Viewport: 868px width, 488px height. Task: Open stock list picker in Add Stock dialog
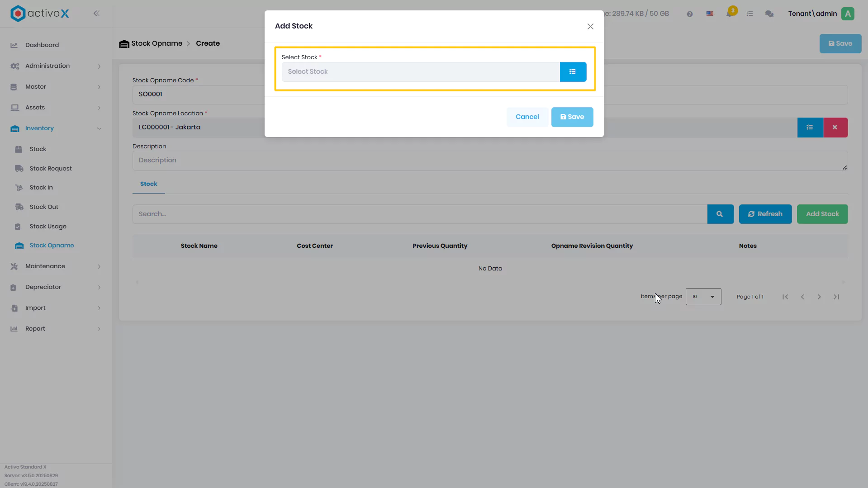[x=573, y=72]
